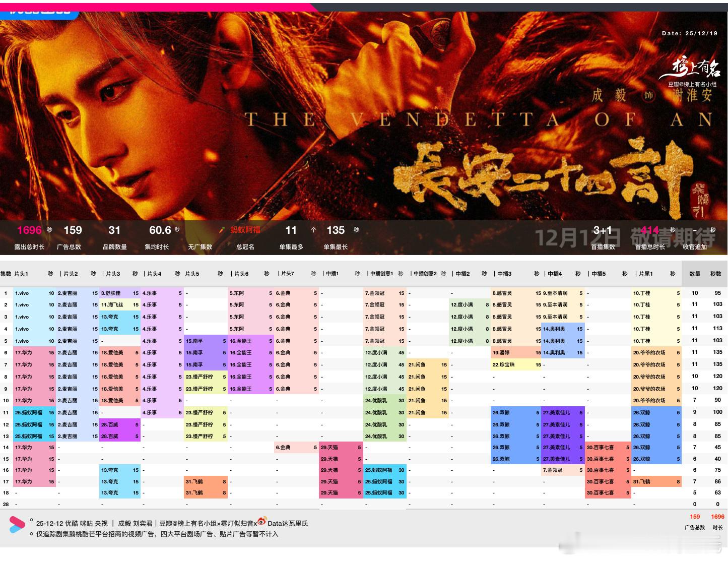Click 14.奥利奥 in the episode 4 row
The width and height of the screenshot is (728, 561).
563,329
